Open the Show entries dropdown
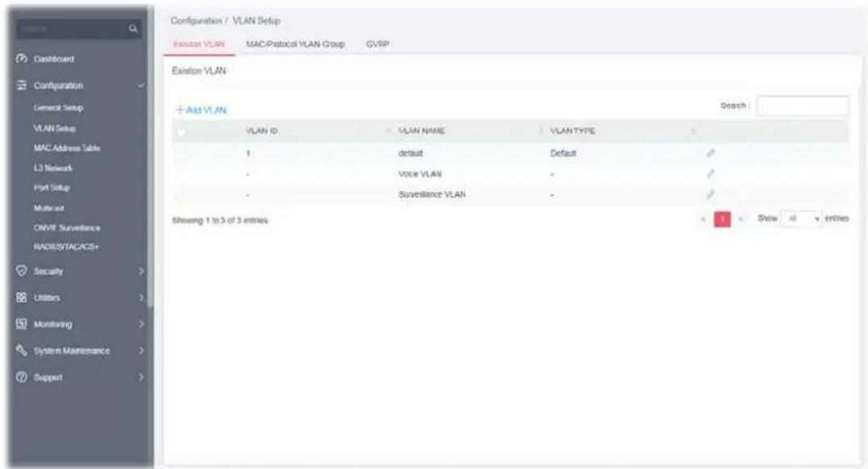Screen dimensions: 868x469 click(801, 219)
